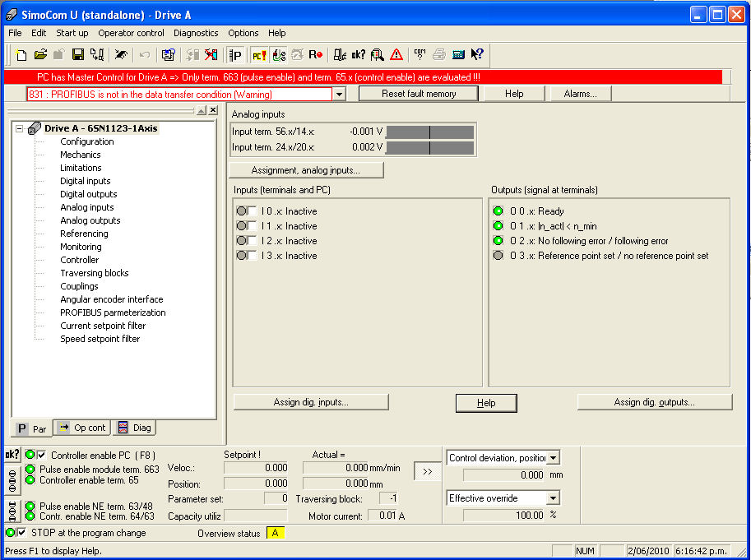The height and width of the screenshot is (560, 751).
Task: Click the Alarms... button
Action: pos(581,94)
